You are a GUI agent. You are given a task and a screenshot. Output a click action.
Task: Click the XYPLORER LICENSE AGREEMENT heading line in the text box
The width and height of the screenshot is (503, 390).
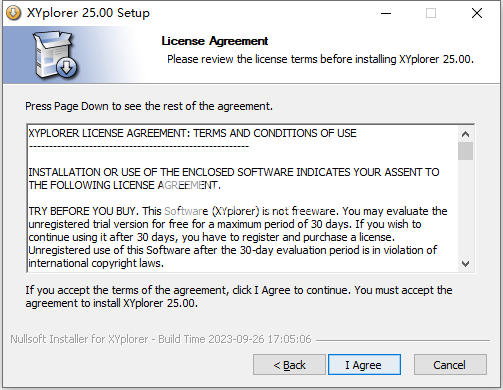[x=192, y=133]
